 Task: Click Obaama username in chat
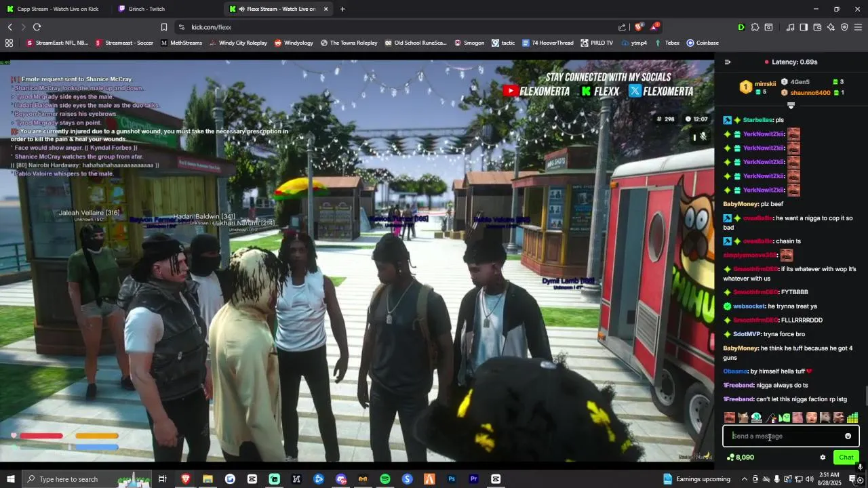point(735,371)
